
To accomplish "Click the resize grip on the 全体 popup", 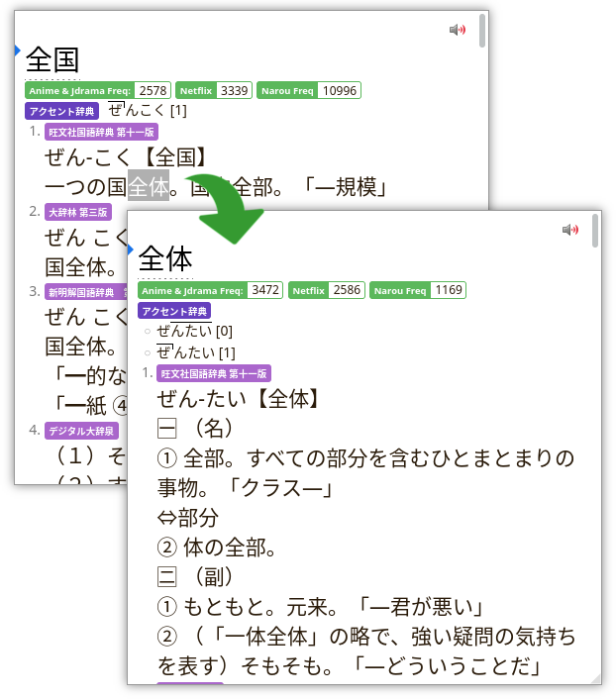I will (x=594, y=678).
